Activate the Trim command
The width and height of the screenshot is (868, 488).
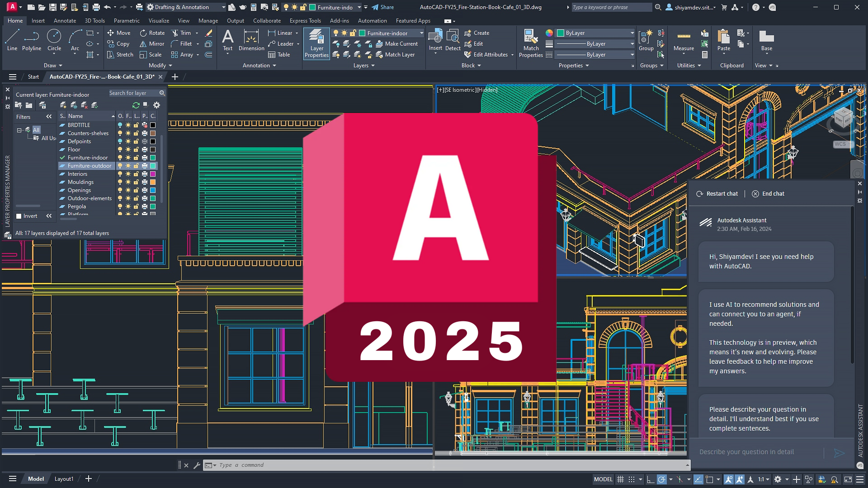pyautogui.click(x=182, y=33)
